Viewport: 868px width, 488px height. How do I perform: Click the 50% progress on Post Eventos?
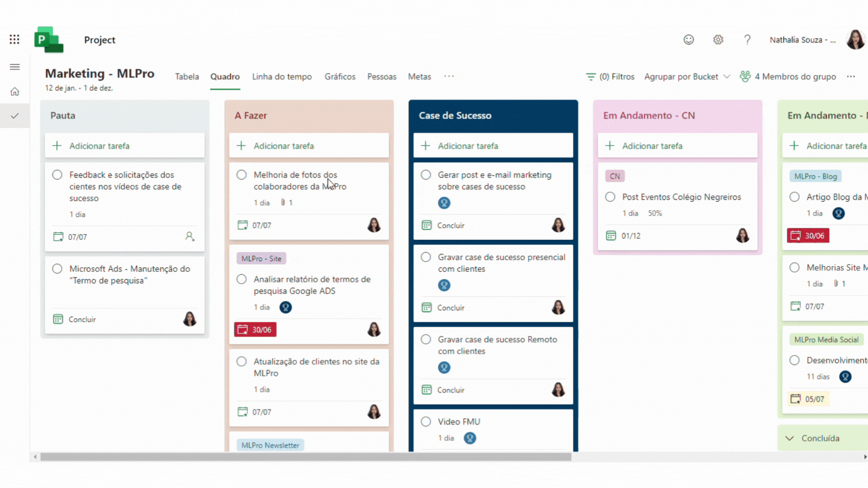(x=655, y=213)
